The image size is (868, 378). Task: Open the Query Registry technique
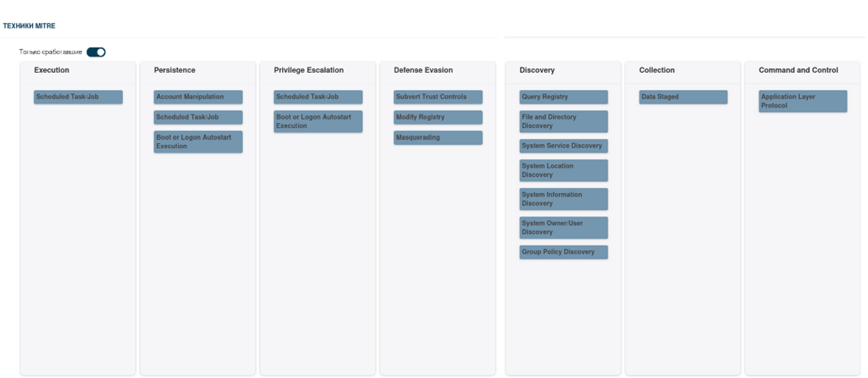point(564,97)
